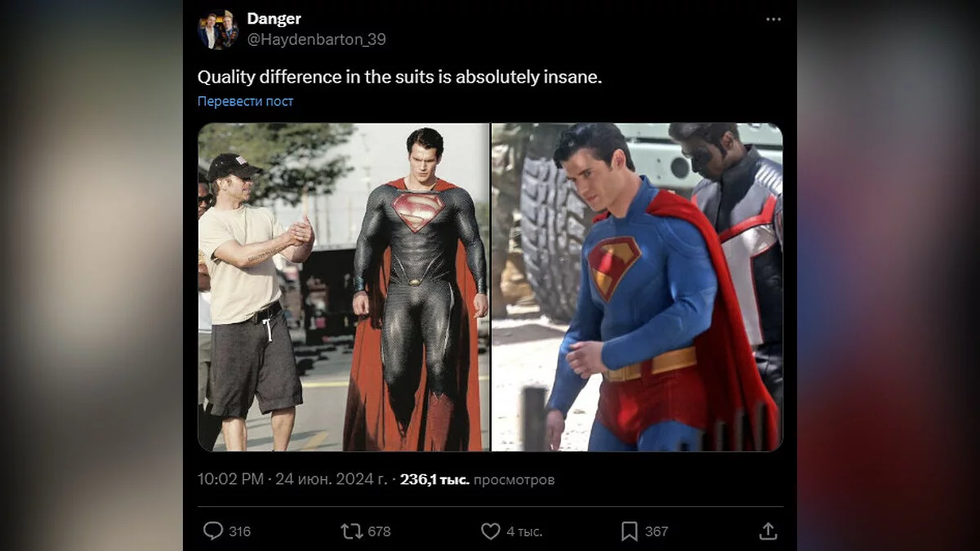Click the 'Перевести пост' translate link
Screen dimensions: 980x551
pos(245,101)
